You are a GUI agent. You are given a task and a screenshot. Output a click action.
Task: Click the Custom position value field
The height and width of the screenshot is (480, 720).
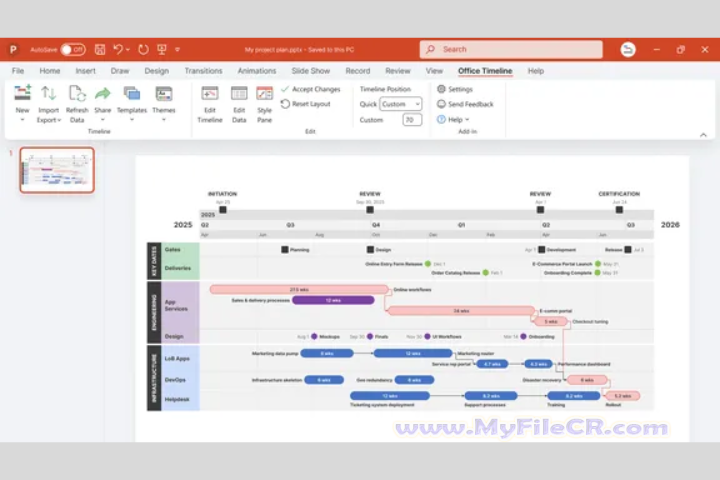pyautogui.click(x=412, y=119)
